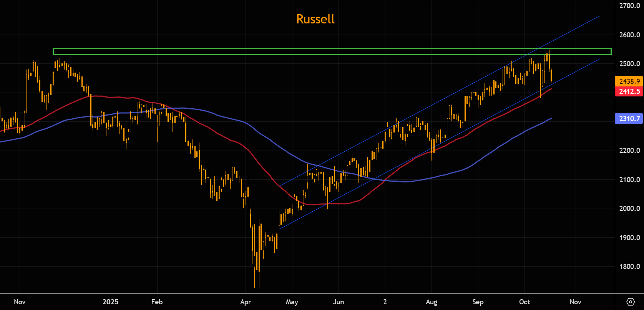Click the rightmost Nov label on time axis
Image resolution: width=644 pixels, height=310 pixels.
[x=575, y=302]
